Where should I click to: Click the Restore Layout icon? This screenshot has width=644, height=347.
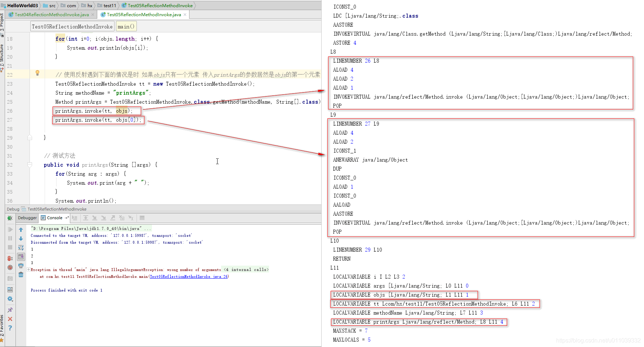pyautogui.click(x=10, y=289)
